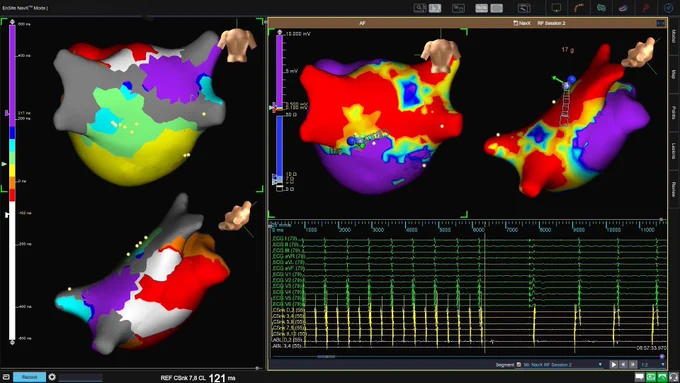
Task: Click the torso orientation marker on top-left map
Action: tap(237, 45)
